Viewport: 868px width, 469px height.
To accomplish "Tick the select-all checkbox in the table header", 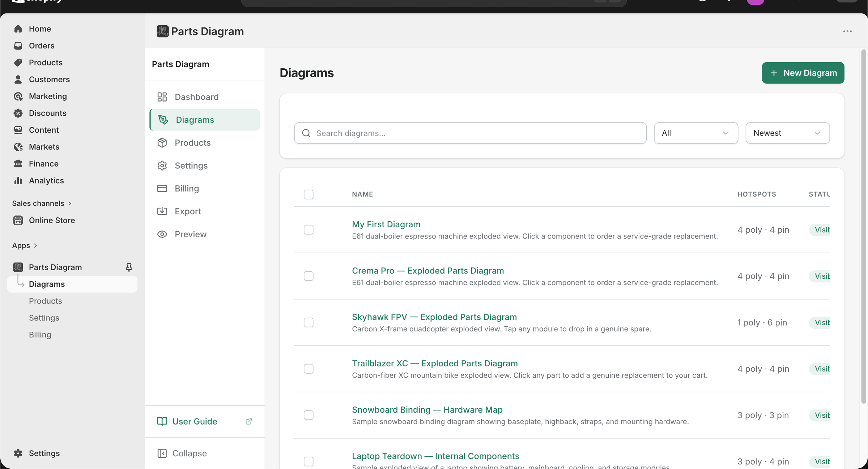I will 309,194.
